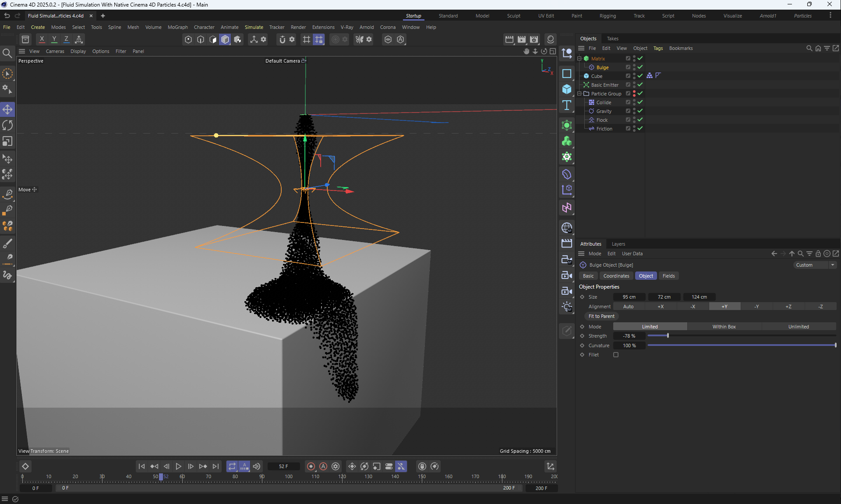Open the Live Selection tool
Screen dimensions: 841x504
[7, 74]
